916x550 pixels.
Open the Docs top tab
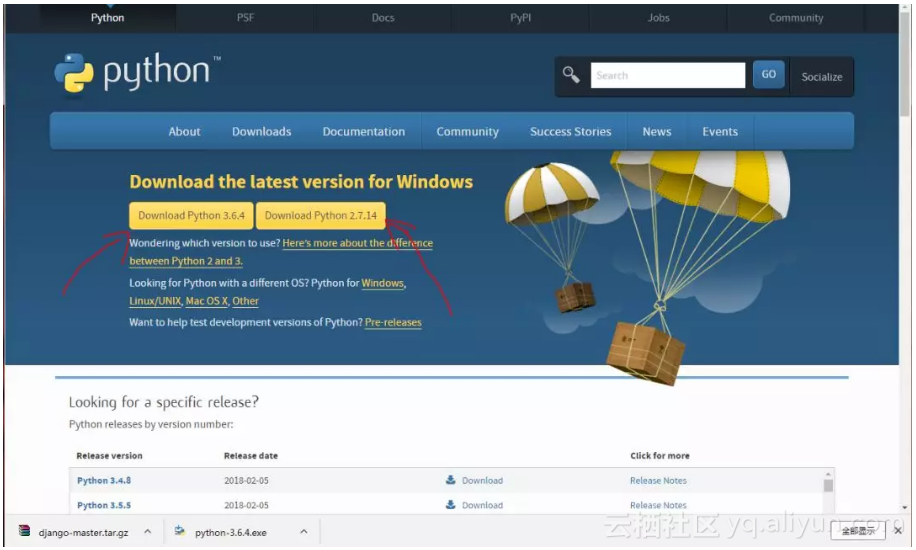[383, 18]
